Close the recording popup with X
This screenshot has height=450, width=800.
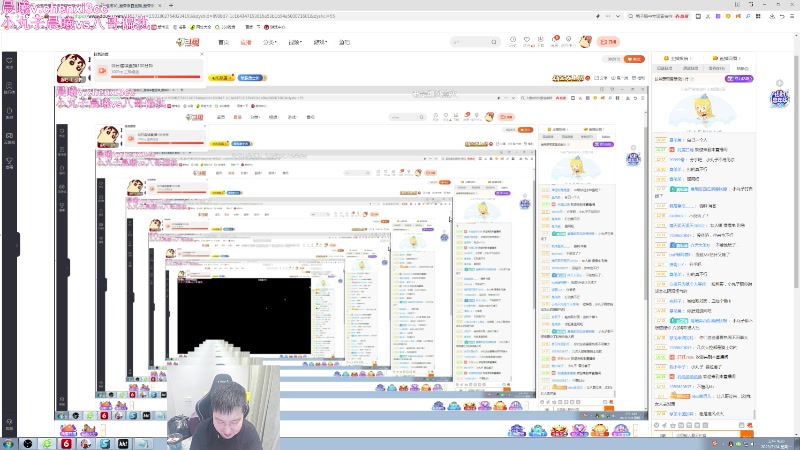[202, 54]
